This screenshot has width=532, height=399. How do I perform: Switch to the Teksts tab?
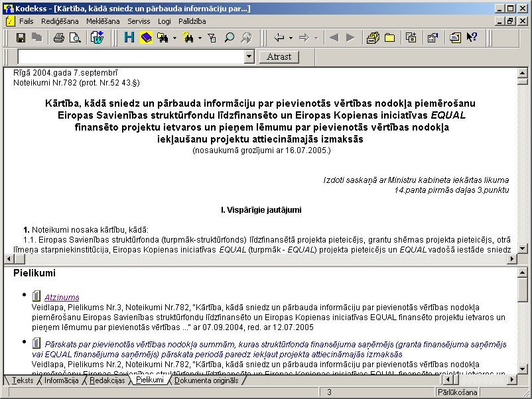point(23,380)
